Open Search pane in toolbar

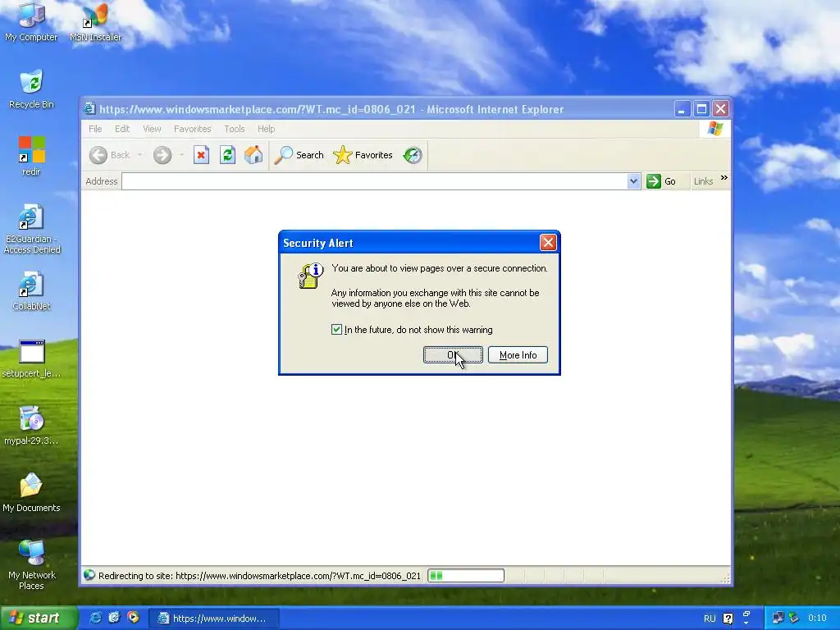(299, 155)
